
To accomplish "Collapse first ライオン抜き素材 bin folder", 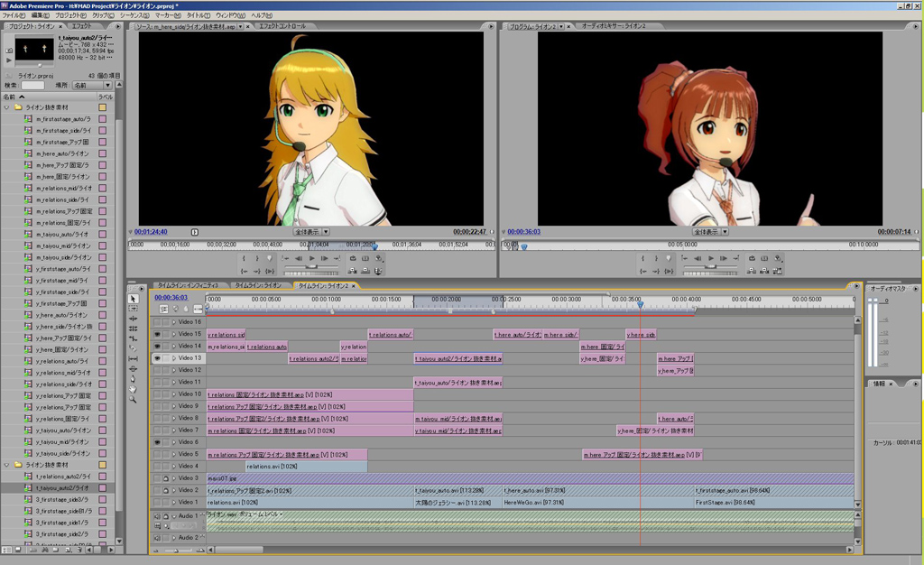I will coord(7,107).
